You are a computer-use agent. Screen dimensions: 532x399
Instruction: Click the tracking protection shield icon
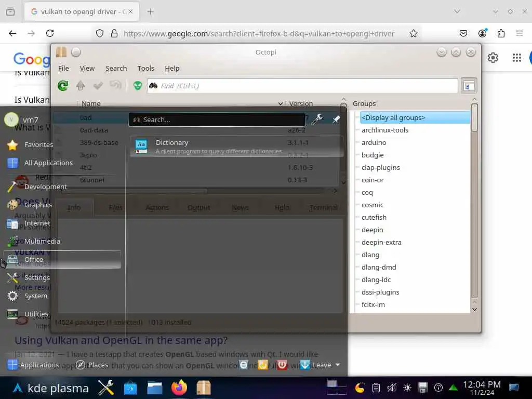click(x=99, y=33)
